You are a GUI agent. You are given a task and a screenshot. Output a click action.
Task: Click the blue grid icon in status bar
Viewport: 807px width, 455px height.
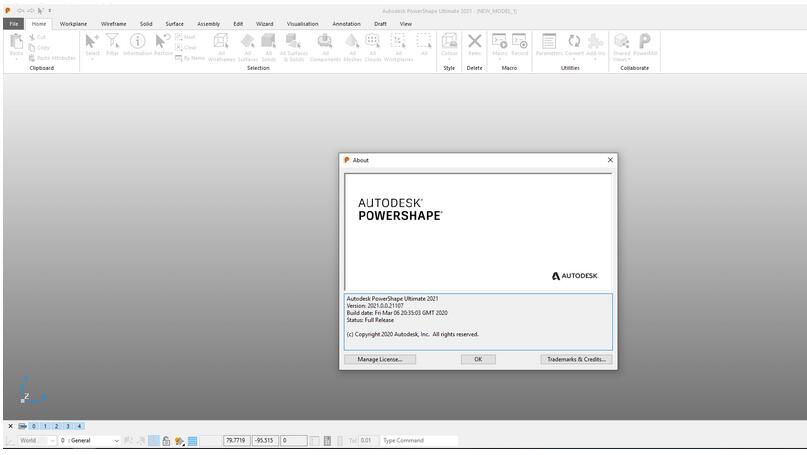pyautogui.click(x=192, y=441)
